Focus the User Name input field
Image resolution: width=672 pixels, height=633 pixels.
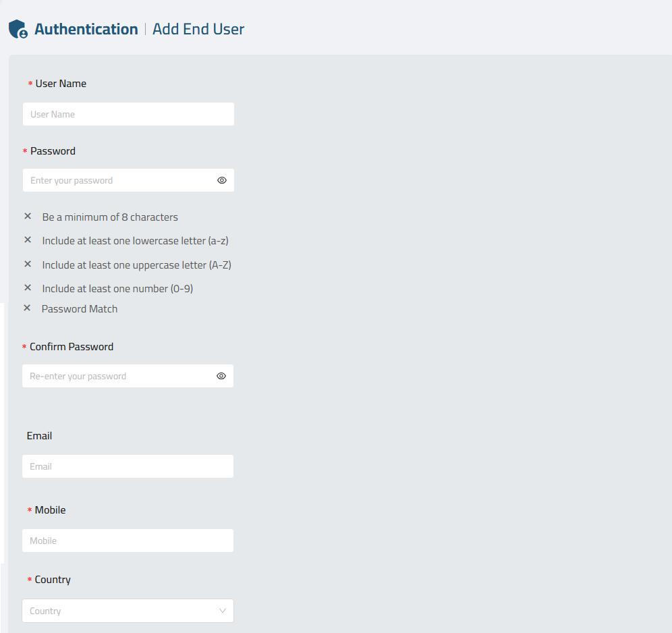[x=129, y=114]
